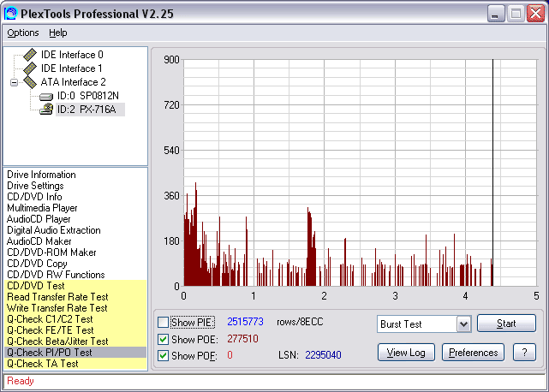Viewport: 549px width, 392px height.
Task: Open the Preferences button
Action: pos(473,353)
